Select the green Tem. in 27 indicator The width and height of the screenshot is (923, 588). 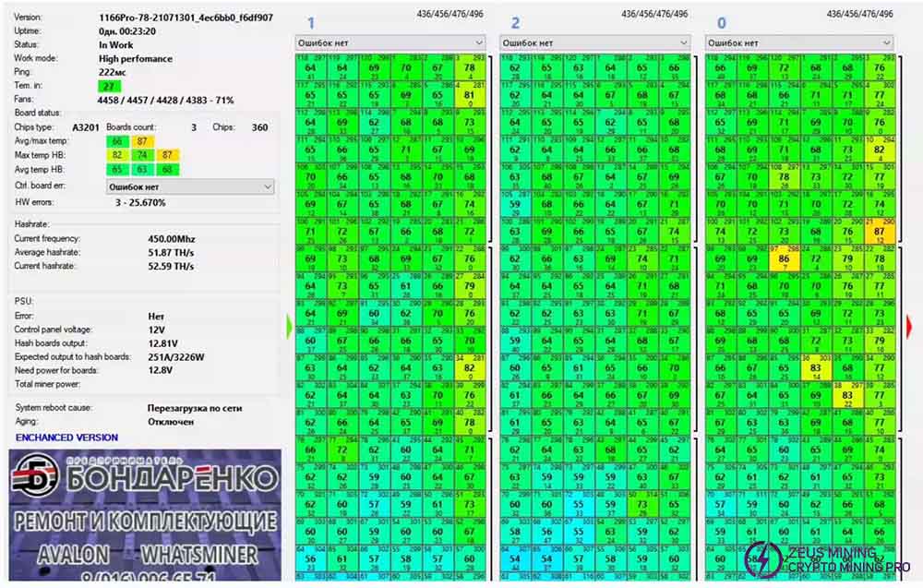click(110, 86)
